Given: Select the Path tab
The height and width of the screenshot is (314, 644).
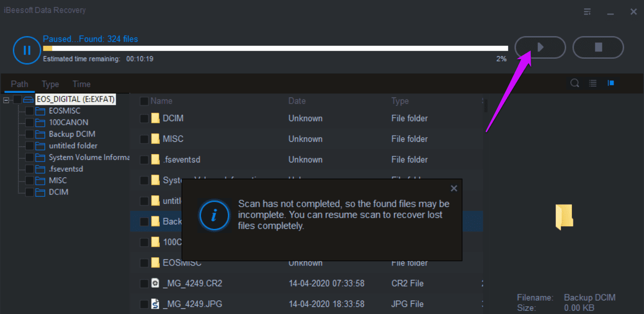Looking at the screenshot, I should coord(20,84).
